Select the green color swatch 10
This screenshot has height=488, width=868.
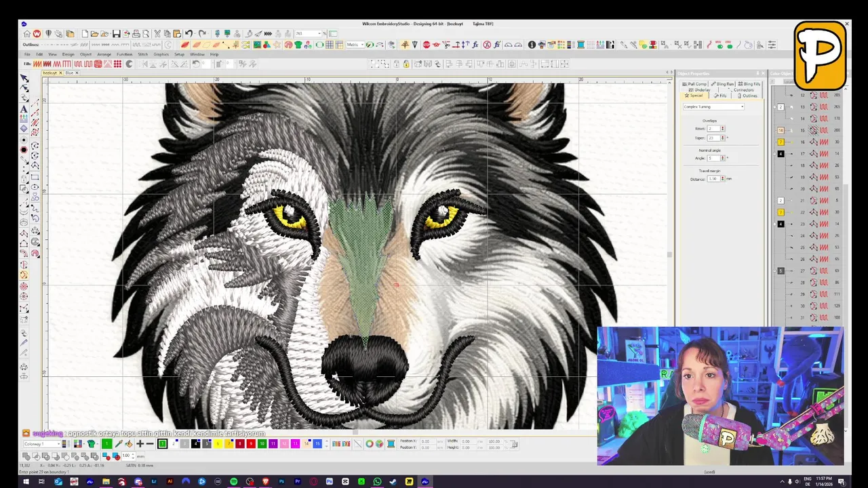262,444
